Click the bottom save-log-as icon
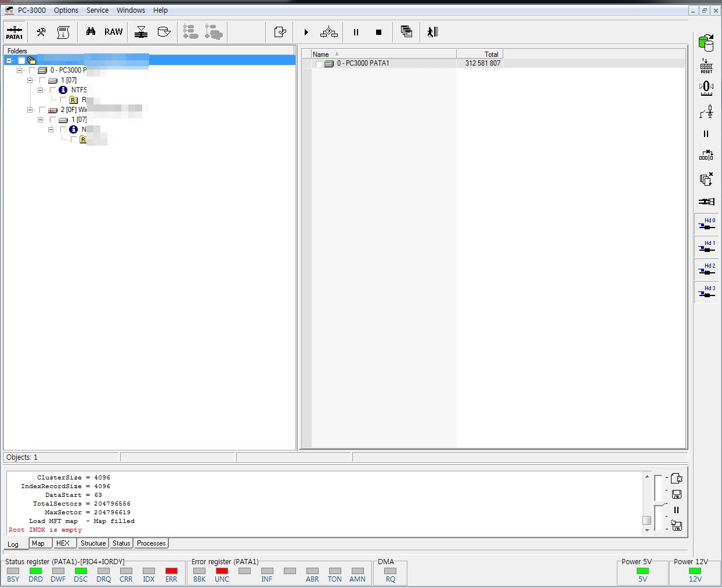Image resolution: width=722 pixels, height=588 pixels. [676, 525]
